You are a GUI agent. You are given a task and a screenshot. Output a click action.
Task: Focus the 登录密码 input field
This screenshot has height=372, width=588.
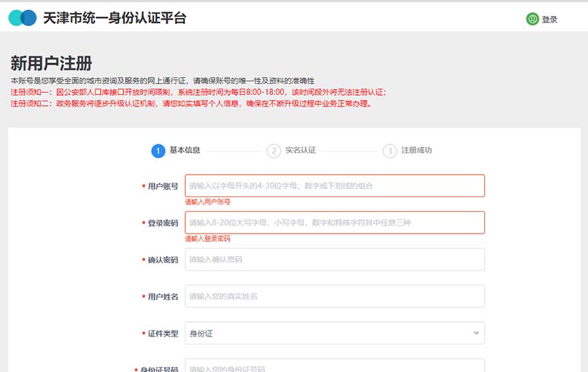click(335, 223)
